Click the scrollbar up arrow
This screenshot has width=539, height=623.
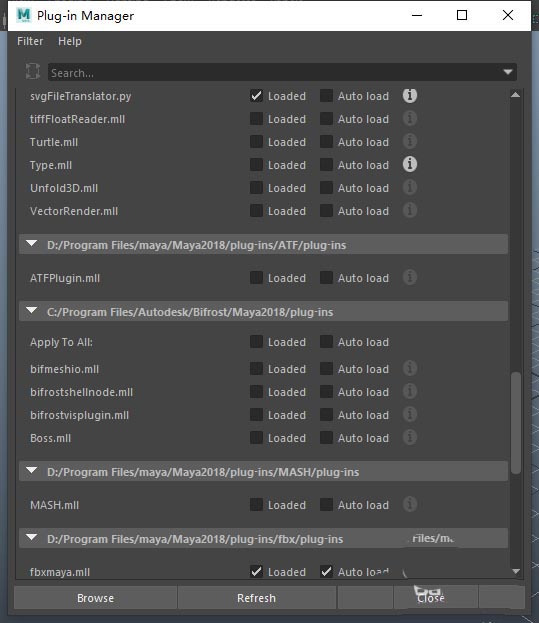click(x=516, y=95)
